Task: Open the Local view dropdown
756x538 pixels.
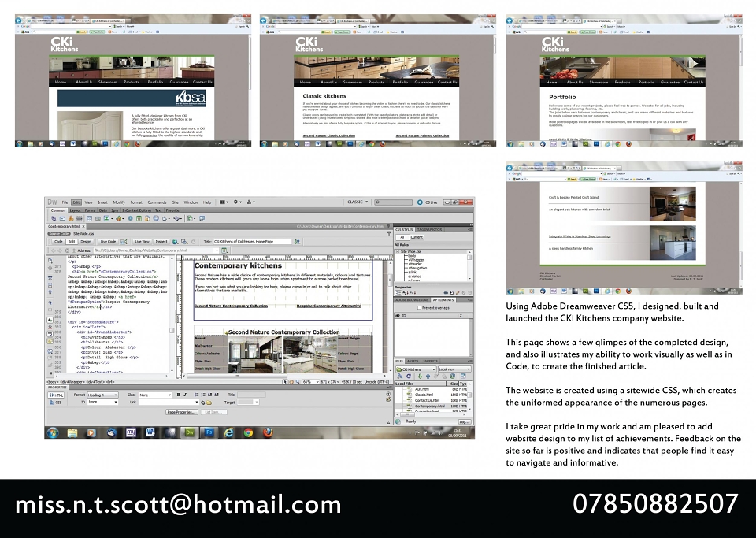Action: [x=454, y=369]
